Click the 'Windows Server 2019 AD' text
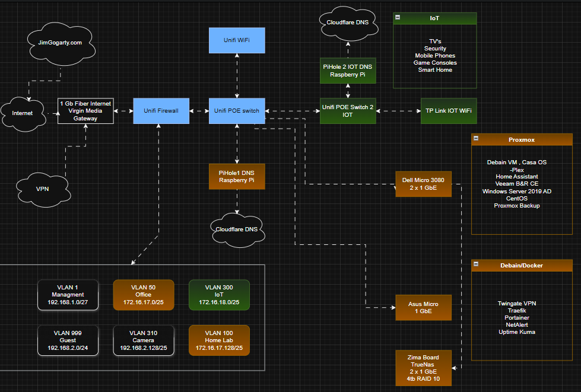 (x=517, y=192)
